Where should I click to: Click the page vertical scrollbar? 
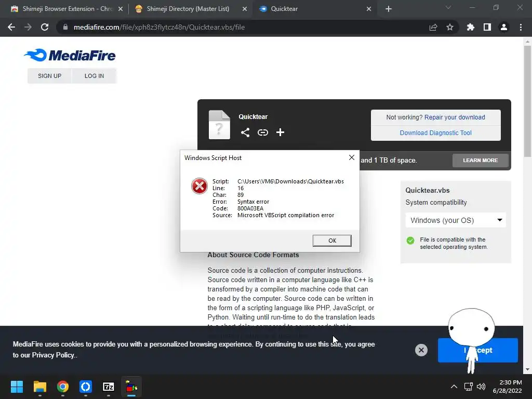pyautogui.click(x=527, y=102)
